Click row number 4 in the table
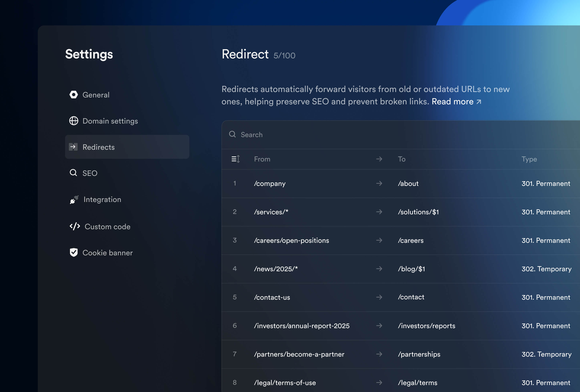This screenshot has width=580, height=392. [235, 269]
